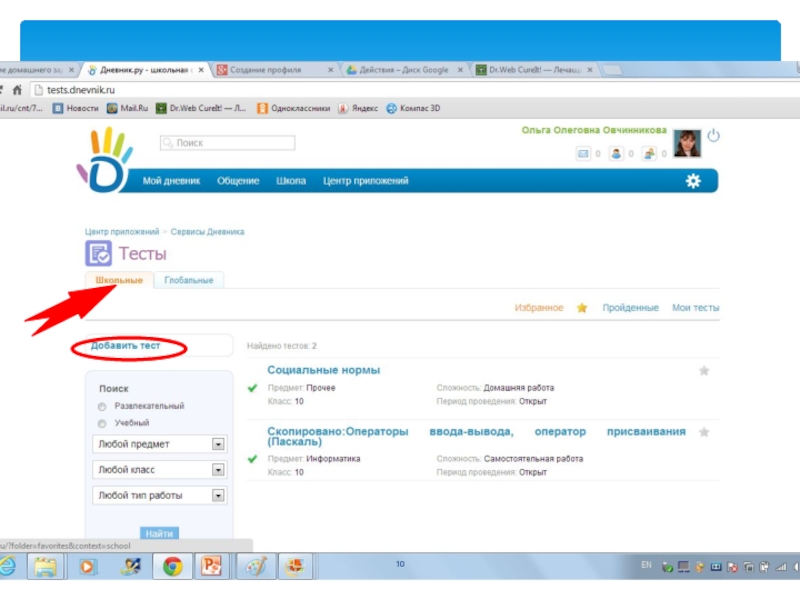Click the EN language indicator in tray
This screenshot has height=600, width=800.
click(646, 565)
